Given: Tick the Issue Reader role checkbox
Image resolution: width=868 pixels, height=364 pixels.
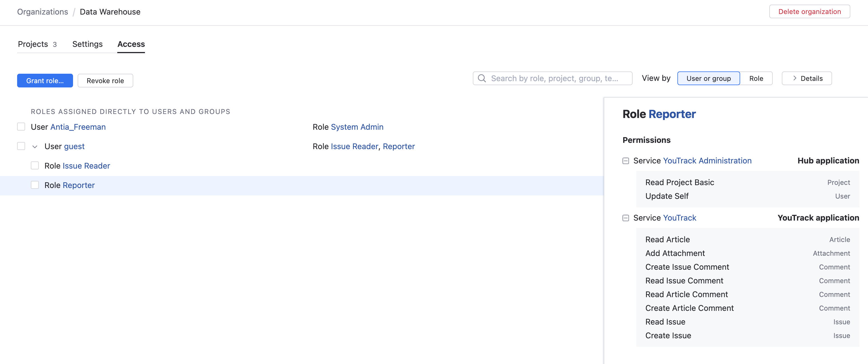Looking at the screenshot, I should coord(35,166).
